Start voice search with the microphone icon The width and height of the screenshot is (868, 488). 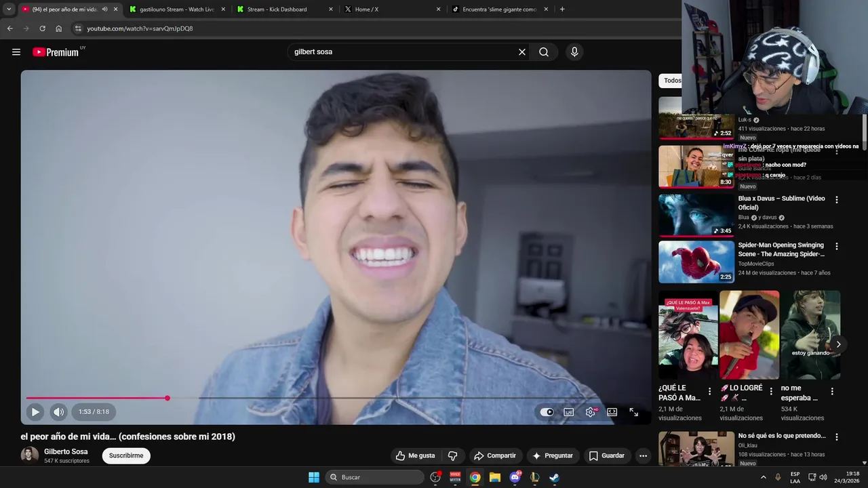(x=574, y=52)
